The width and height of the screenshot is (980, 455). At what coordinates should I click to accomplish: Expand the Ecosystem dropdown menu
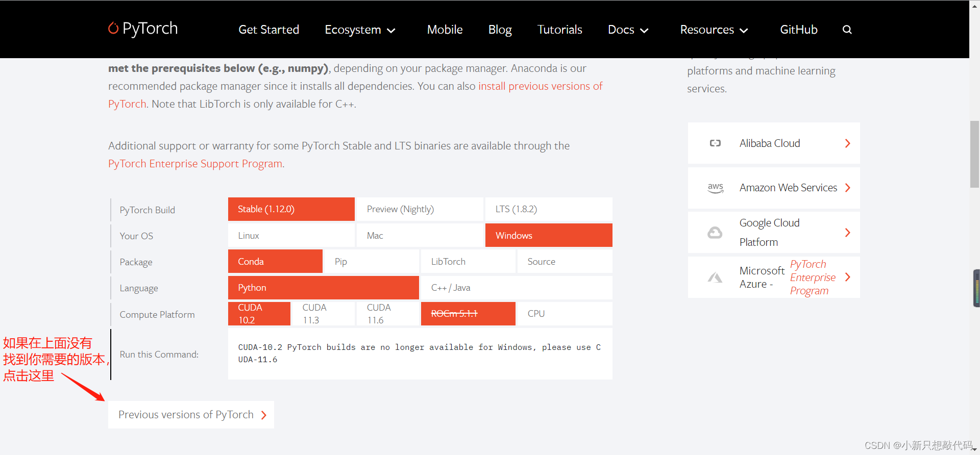tap(360, 30)
